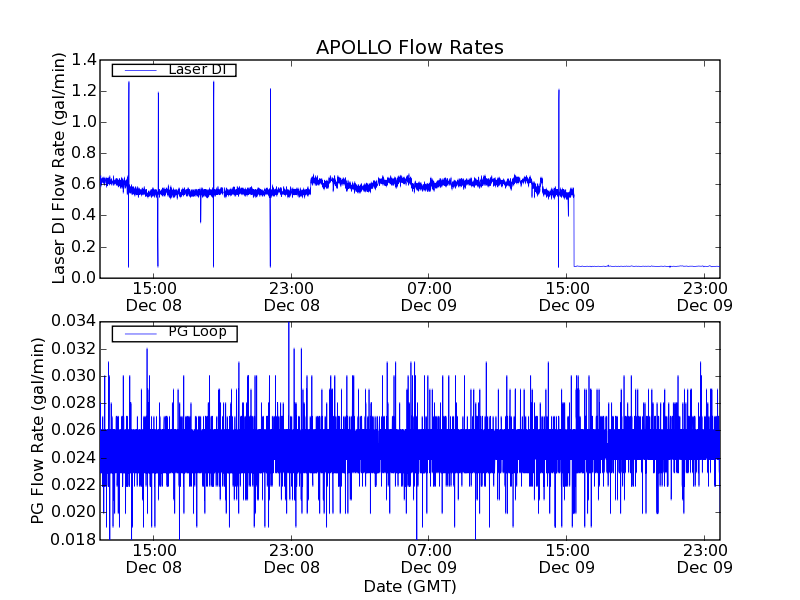Click '15:00 Dec 08' under the PG Loop plot
The height and width of the screenshot is (600, 800).
pyautogui.click(x=154, y=559)
